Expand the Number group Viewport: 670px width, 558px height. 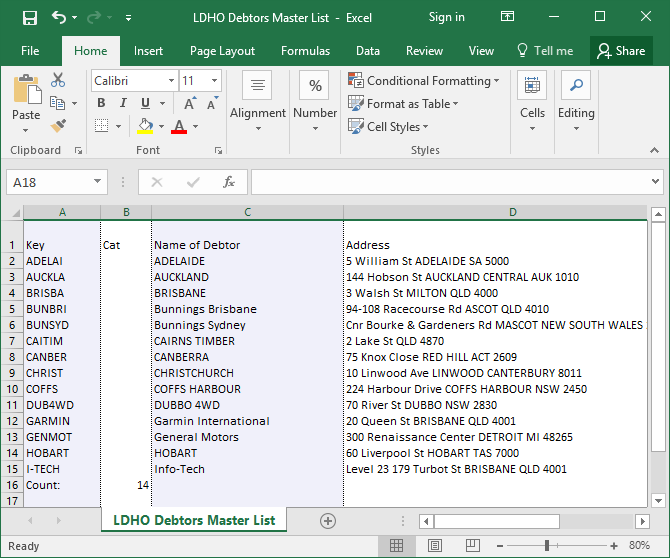tap(315, 103)
